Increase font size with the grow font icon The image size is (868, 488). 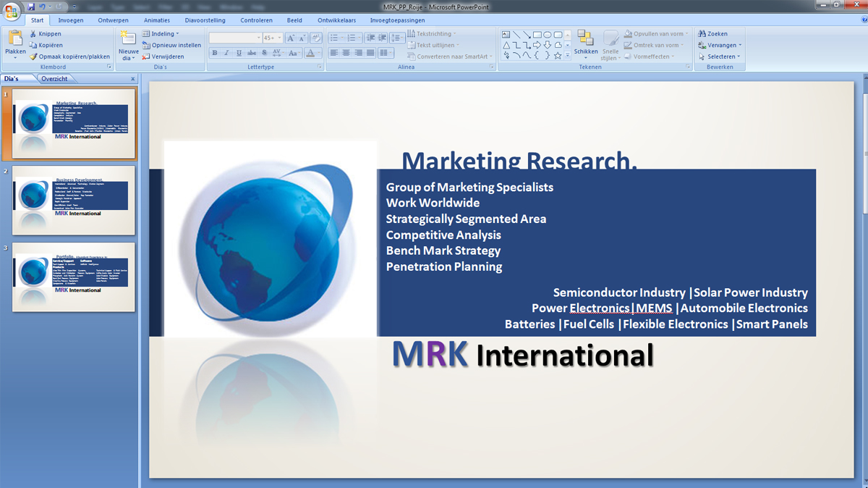pos(292,38)
